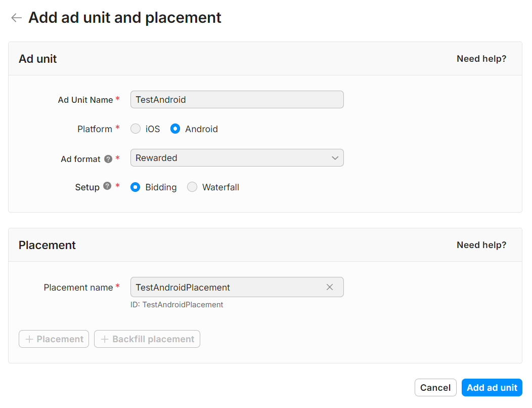The height and width of the screenshot is (408, 532).
Task: Click the Ad format dropdown chevron arrow
Action: click(335, 158)
